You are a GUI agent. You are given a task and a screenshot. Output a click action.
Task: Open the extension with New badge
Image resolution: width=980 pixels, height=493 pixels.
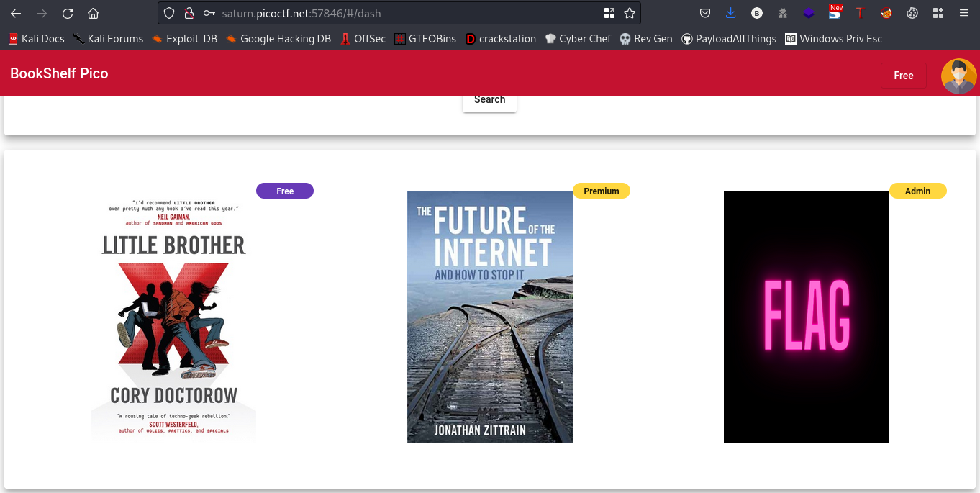[835, 12]
